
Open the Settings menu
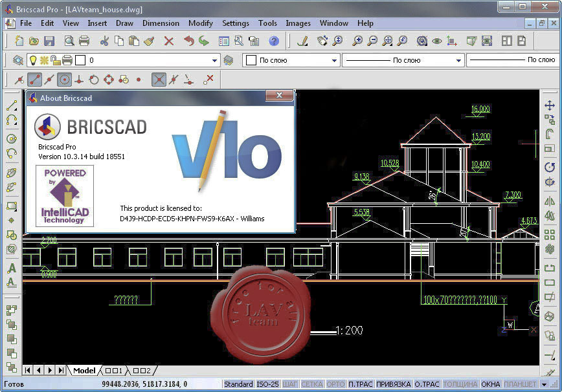236,23
